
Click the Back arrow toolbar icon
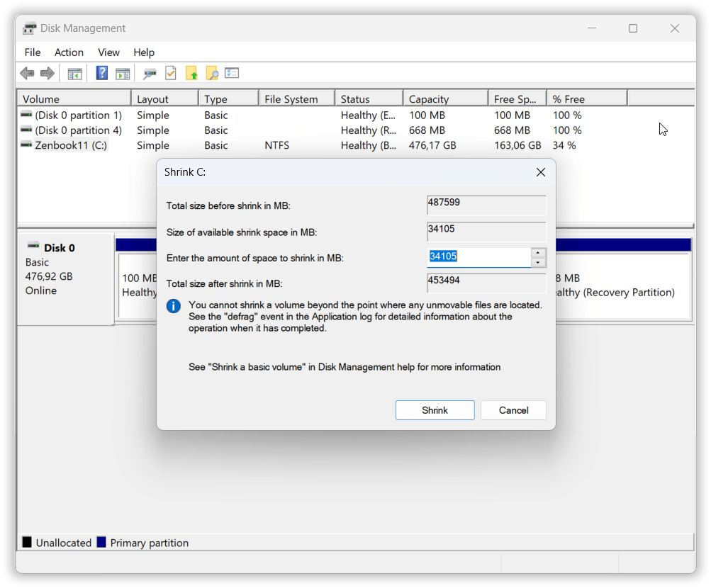click(x=27, y=73)
